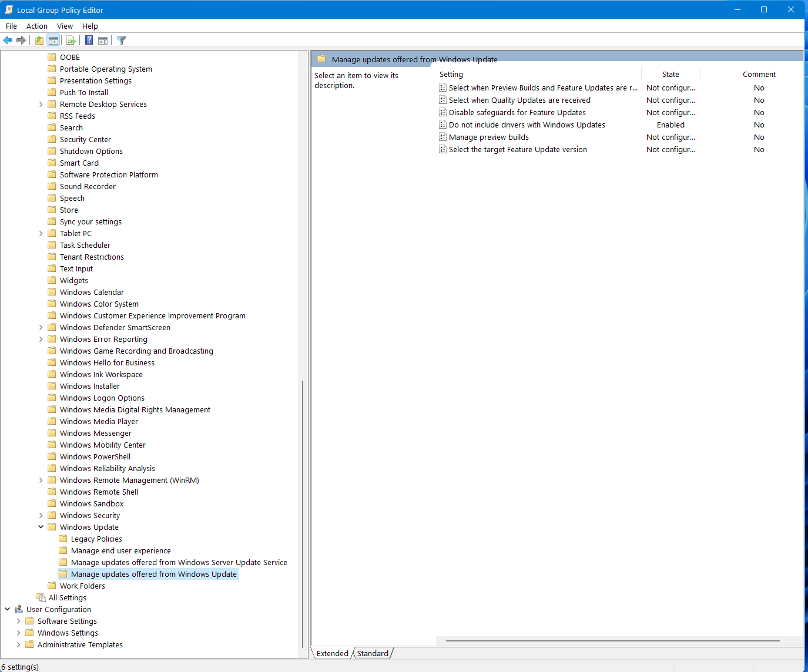Toggle the Show/Hide Action Pane icon
The width and height of the screenshot is (808, 672).
103,41
